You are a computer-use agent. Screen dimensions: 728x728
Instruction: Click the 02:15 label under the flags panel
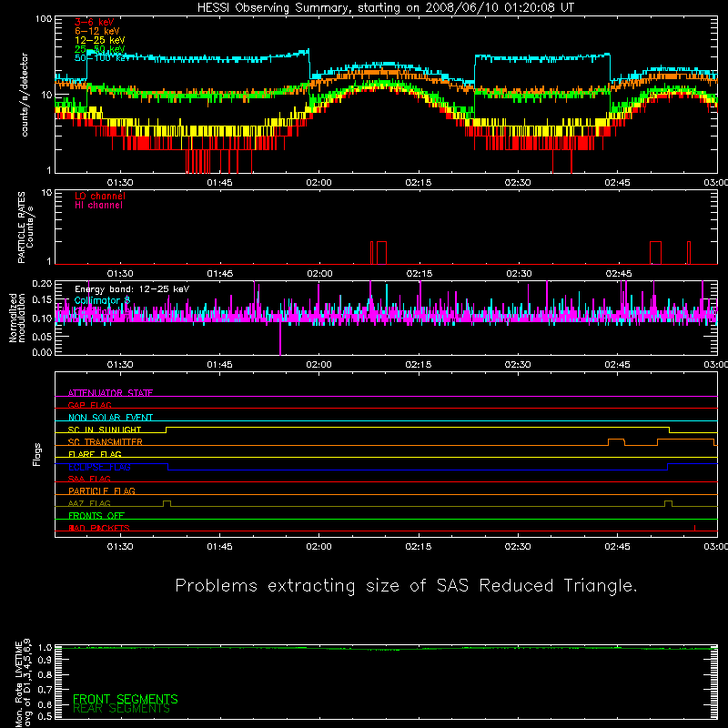pyautogui.click(x=419, y=547)
